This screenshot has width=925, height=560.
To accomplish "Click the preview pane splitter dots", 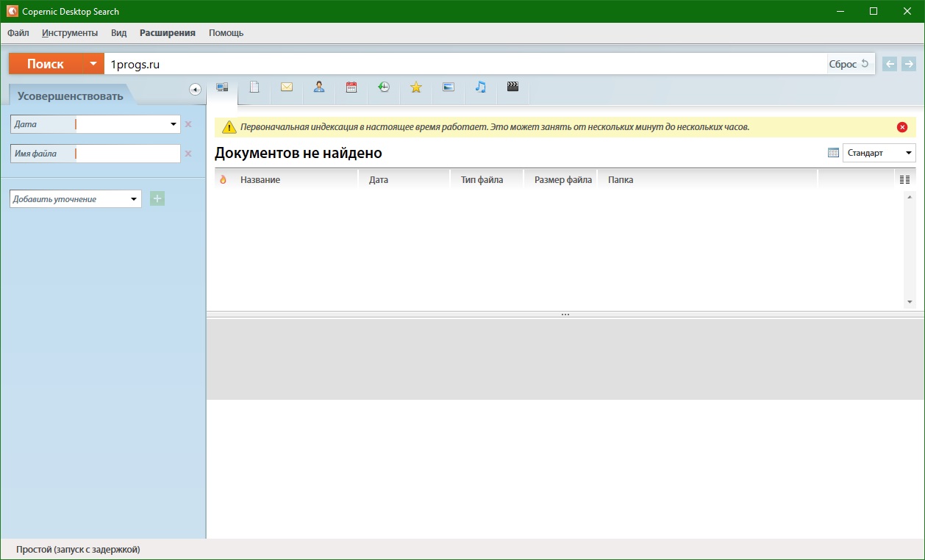I will tap(565, 315).
